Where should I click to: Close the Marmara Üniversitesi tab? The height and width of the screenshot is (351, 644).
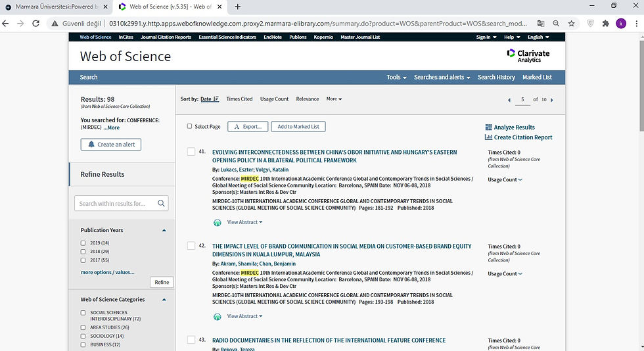(105, 7)
